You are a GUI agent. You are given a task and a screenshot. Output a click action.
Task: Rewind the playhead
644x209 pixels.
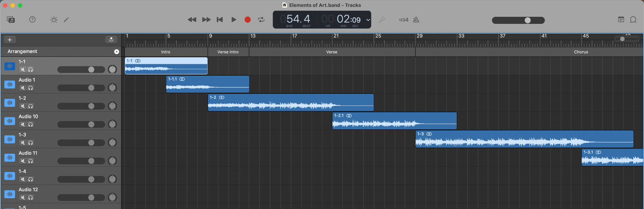pos(192,20)
